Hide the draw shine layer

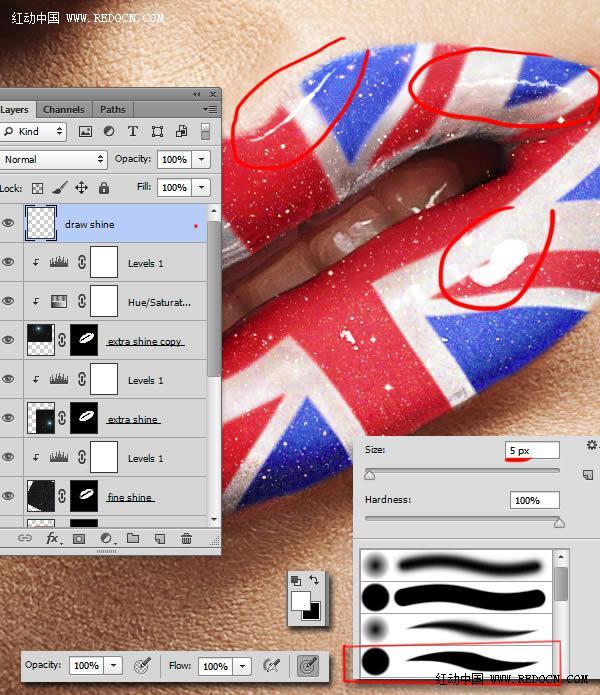coord(9,224)
